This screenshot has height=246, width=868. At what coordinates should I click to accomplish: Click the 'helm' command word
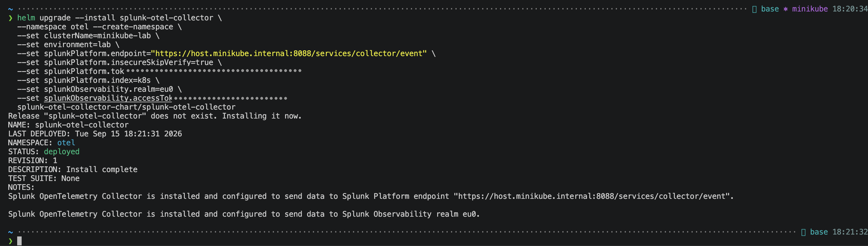[x=26, y=18]
